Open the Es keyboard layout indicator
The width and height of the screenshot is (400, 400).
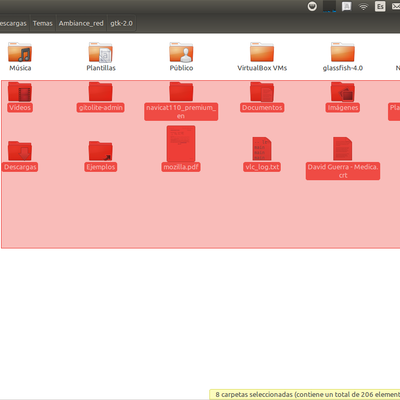point(380,6)
